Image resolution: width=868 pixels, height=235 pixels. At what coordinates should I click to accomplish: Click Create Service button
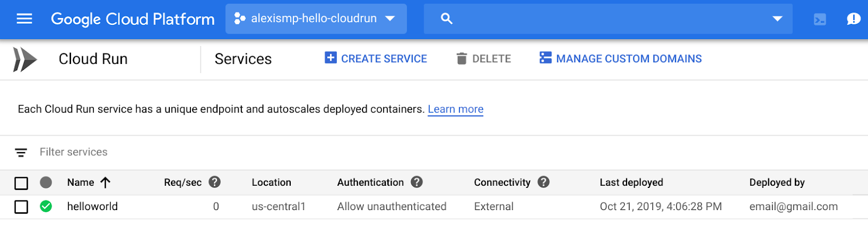click(x=376, y=58)
